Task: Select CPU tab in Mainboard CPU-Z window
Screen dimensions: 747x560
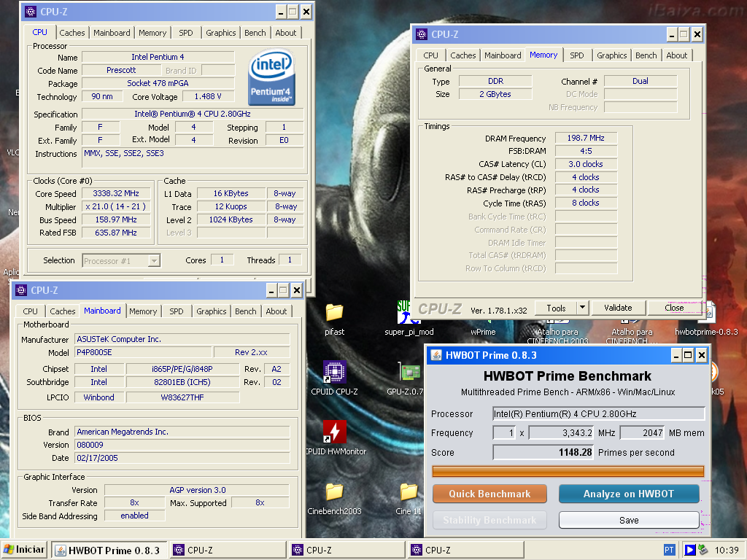Action: (x=30, y=311)
